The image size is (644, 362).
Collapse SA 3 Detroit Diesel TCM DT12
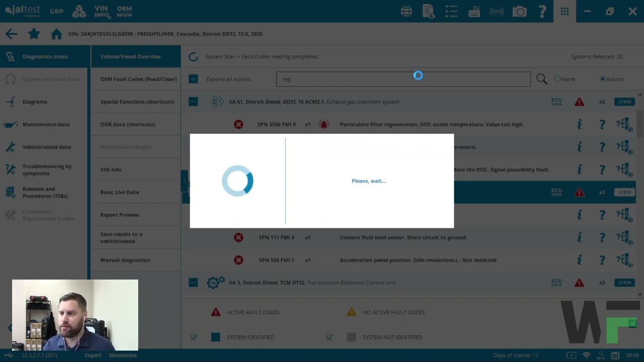coord(193,283)
